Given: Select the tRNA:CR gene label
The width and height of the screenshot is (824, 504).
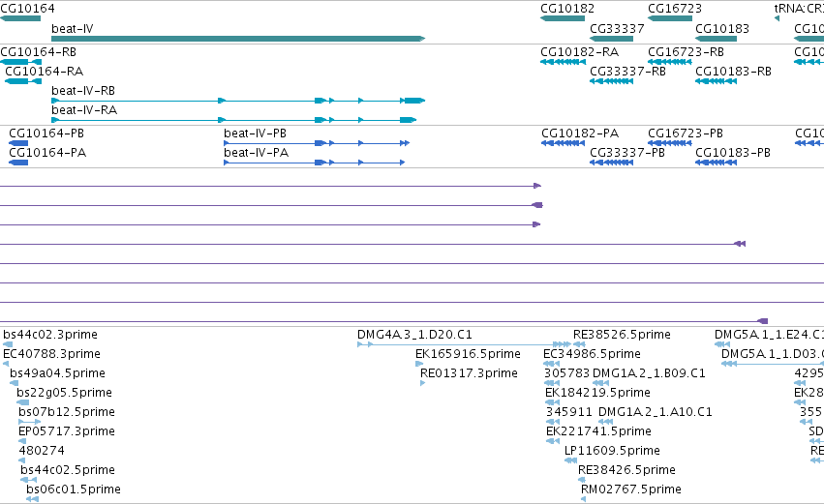Looking at the screenshot, I should [x=799, y=9].
